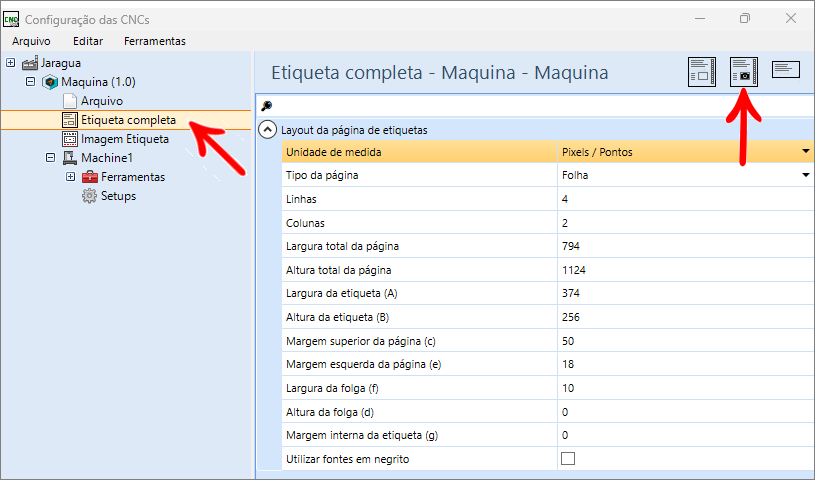Click the text lines toolbar icon
Screen dimensions: 815x480
tap(785, 69)
